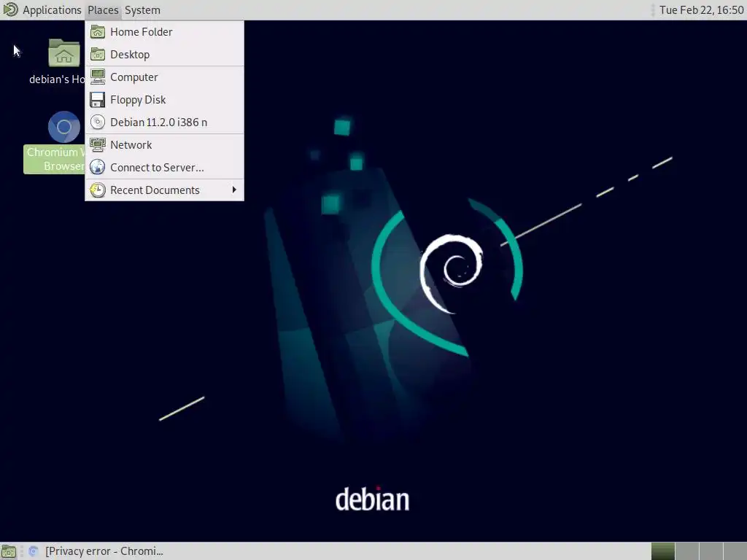The image size is (747, 560).
Task: Click the active green workspace in switcher
Action: pos(663,551)
